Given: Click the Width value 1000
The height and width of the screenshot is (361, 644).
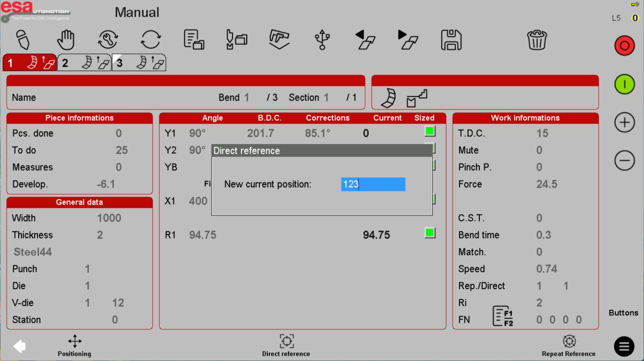Looking at the screenshot, I should point(109,218).
